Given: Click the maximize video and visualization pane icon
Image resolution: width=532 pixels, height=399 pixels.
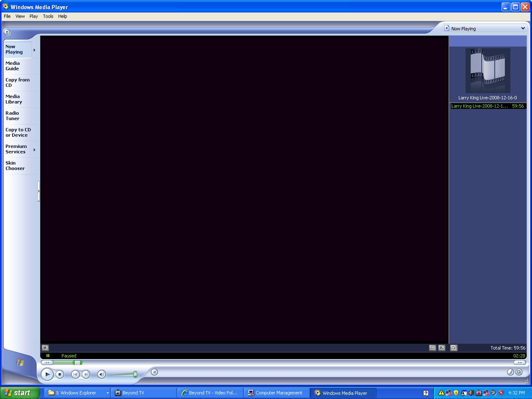Looking at the screenshot, I should point(432,348).
